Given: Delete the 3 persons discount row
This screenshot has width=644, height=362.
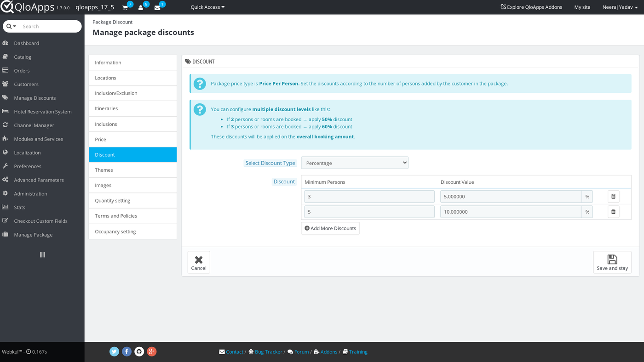Looking at the screenshot, I should [x=613, y=197].
